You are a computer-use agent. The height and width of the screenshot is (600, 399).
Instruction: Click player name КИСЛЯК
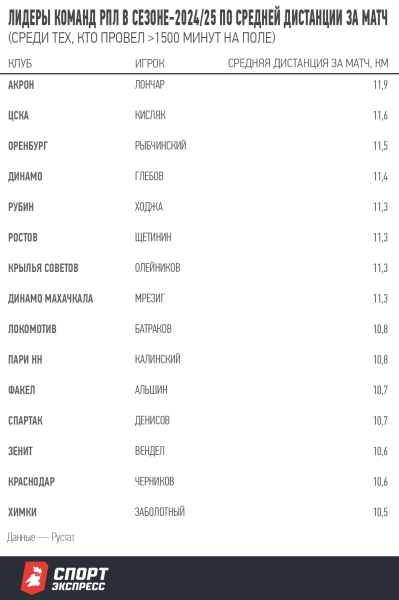point(150,115)
